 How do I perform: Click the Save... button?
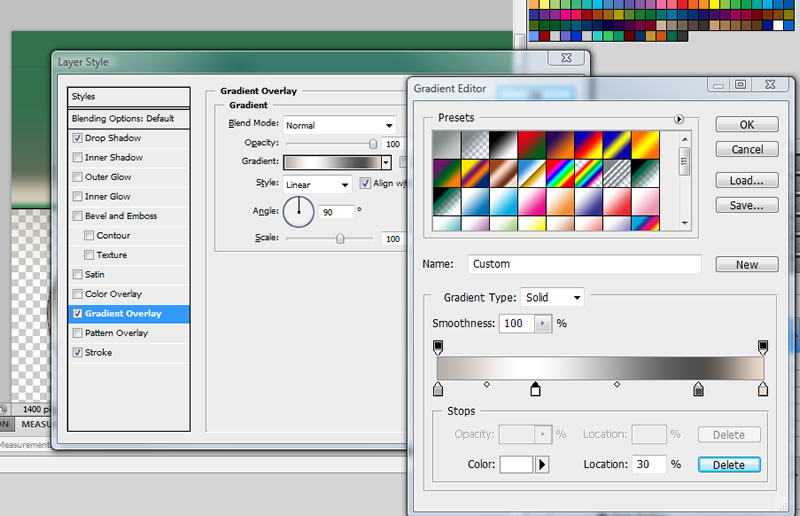747,205
